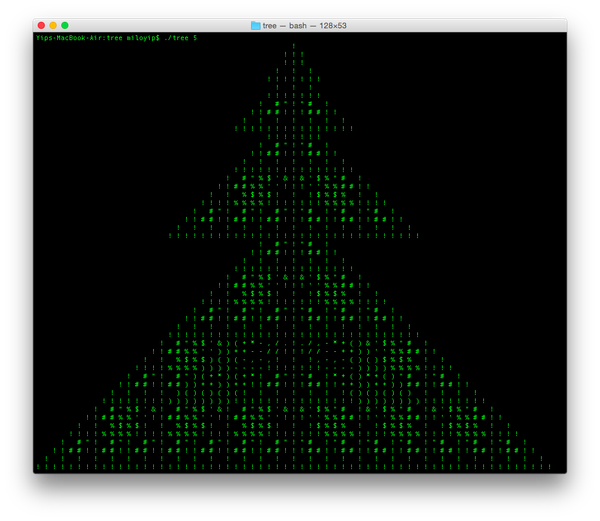Minimize the terminal using the yellow button

(x=53, y=25)
